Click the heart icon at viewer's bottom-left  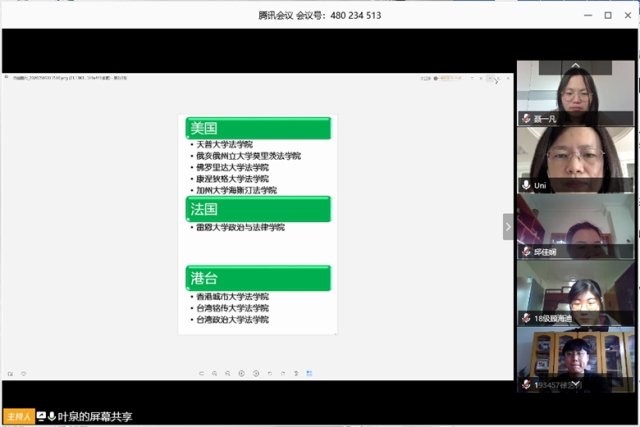23,373
